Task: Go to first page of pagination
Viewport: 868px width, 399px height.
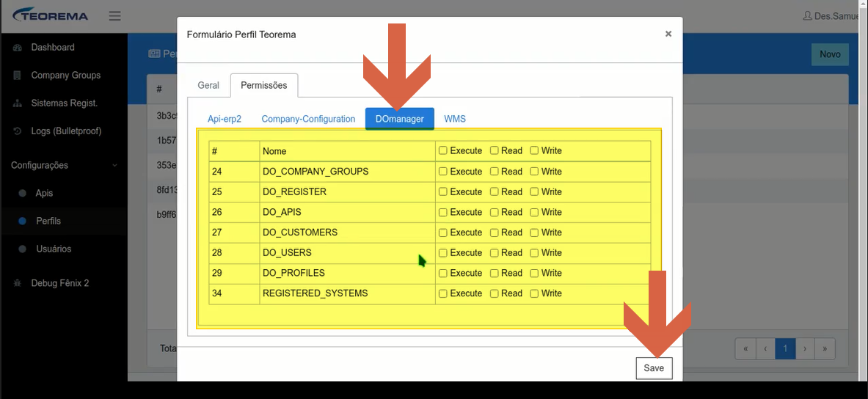Action: [745, 348]
